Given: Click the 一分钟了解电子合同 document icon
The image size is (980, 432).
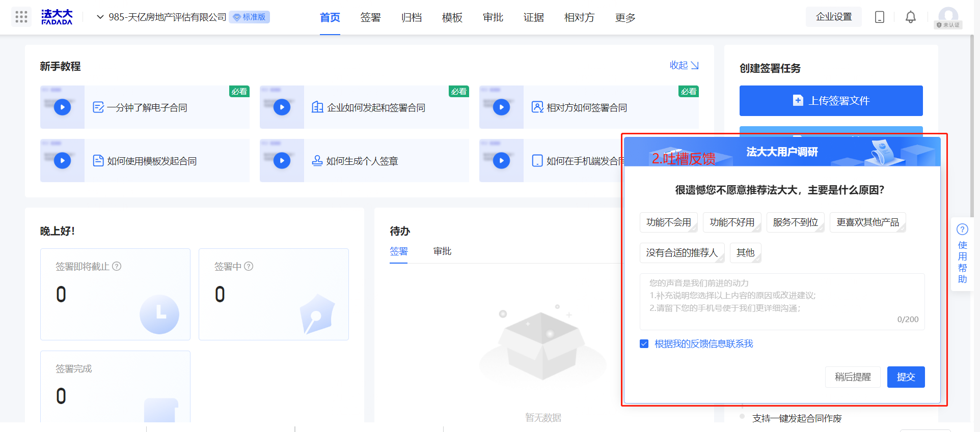Looking at the screenshot, I should click(98, 107).
